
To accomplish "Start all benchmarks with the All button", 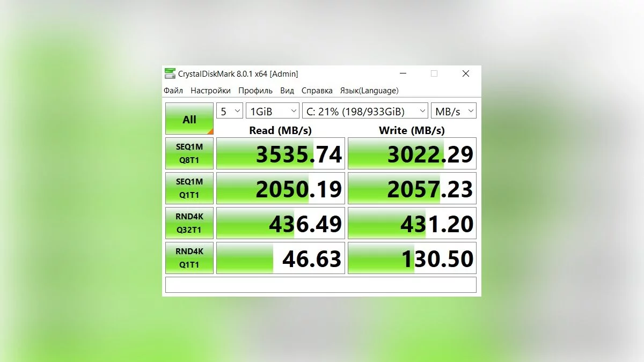I will click(x=189, y=119).
